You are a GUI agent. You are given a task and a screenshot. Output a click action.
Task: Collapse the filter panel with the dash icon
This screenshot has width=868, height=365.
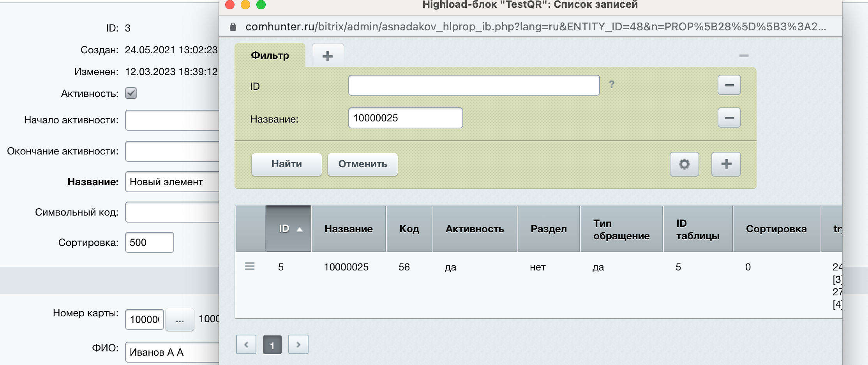(x=744, y=56)
